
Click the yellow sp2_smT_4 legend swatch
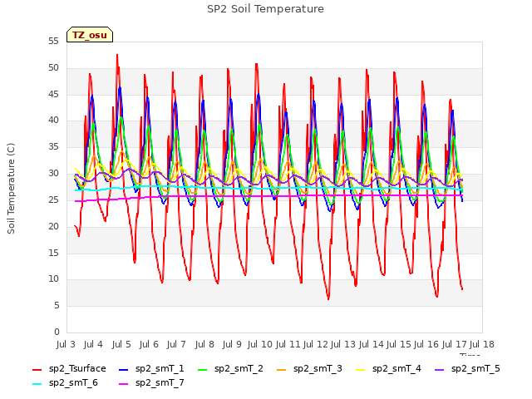tap(360, 369)
